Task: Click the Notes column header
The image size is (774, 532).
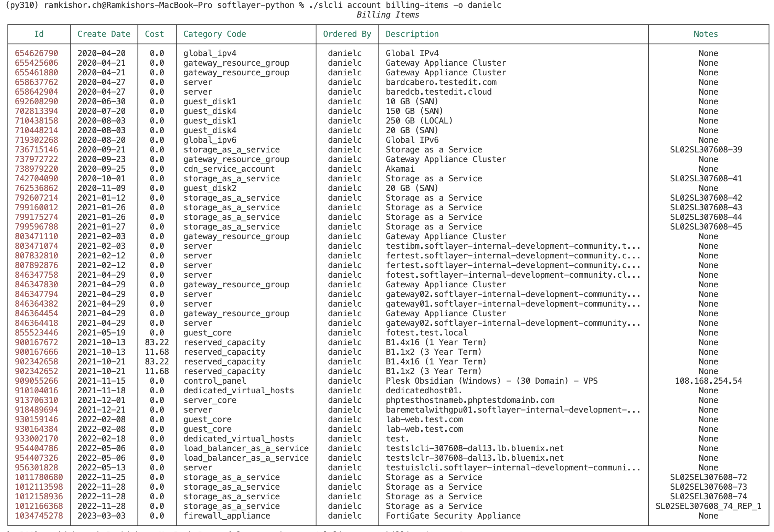Action: 706,34
